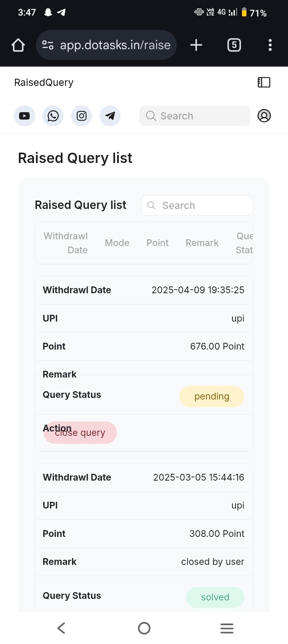Open the Instagram social icon
Image resolution: width=288 pixels, height=644 pixels.
[x=82, y=116]
